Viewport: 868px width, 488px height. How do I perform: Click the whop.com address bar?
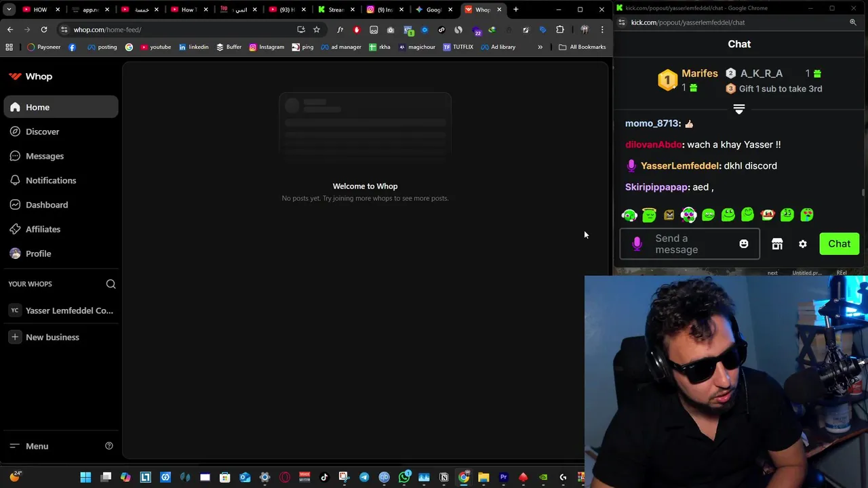[176, 30]
